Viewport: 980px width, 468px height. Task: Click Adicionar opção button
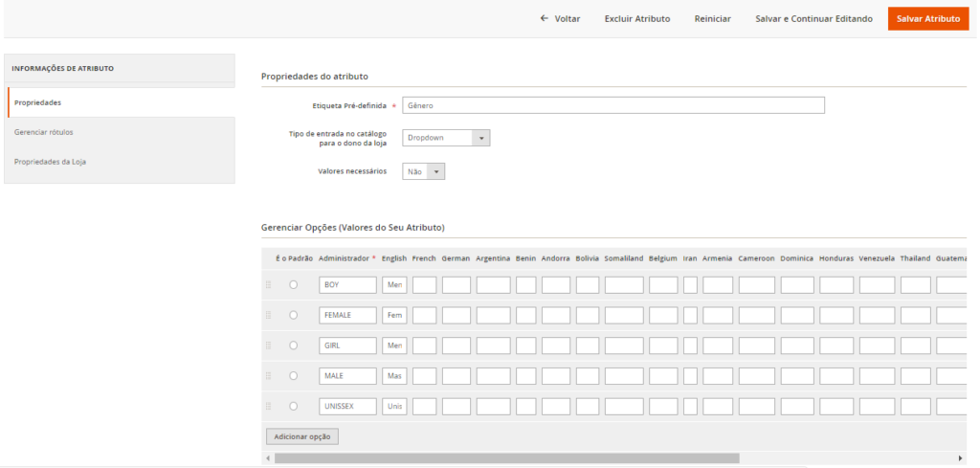(302, 436)
